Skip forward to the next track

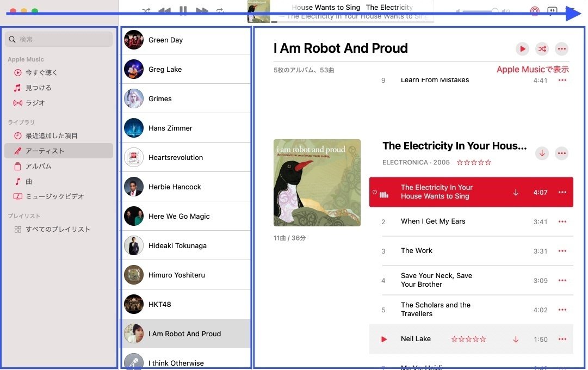click(202, 10)
